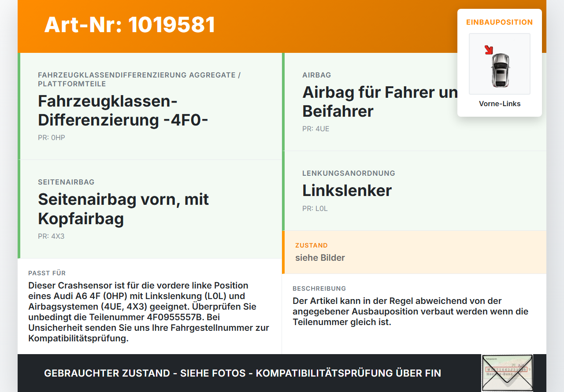
Task: Click the PR: 4X3 code
Action: [51, 237]
